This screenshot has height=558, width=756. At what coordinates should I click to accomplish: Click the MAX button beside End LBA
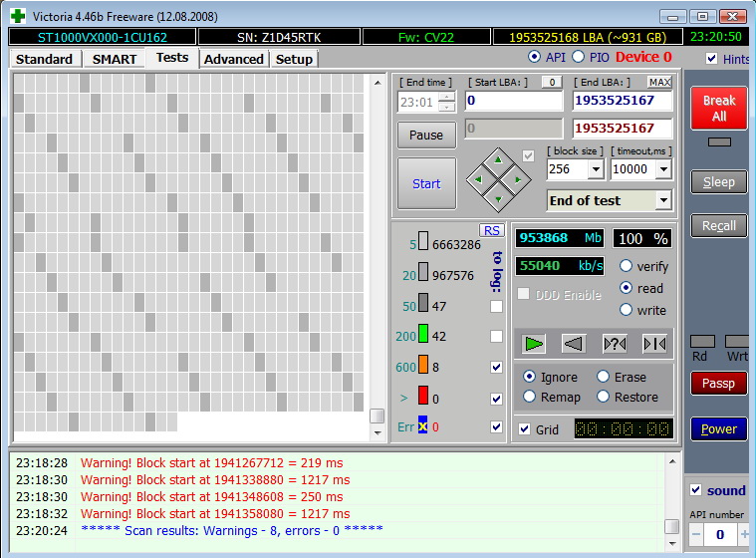(x=659, y=82)
